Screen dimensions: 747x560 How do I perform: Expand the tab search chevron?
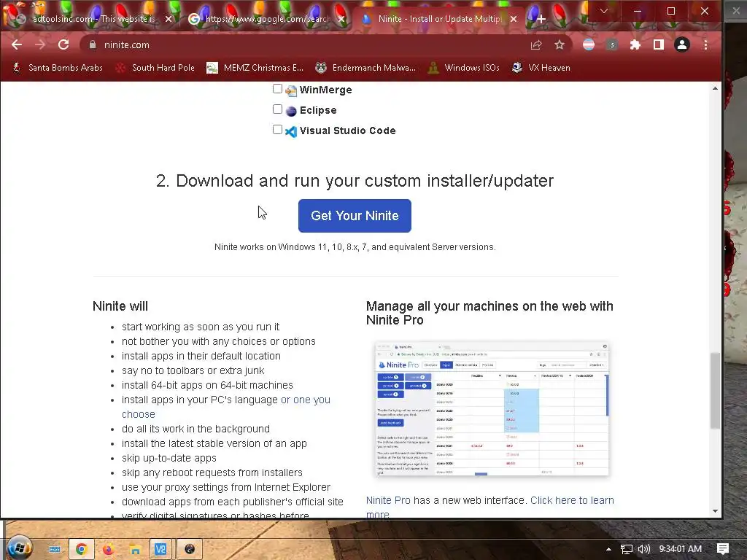click(x=603, y=10)
